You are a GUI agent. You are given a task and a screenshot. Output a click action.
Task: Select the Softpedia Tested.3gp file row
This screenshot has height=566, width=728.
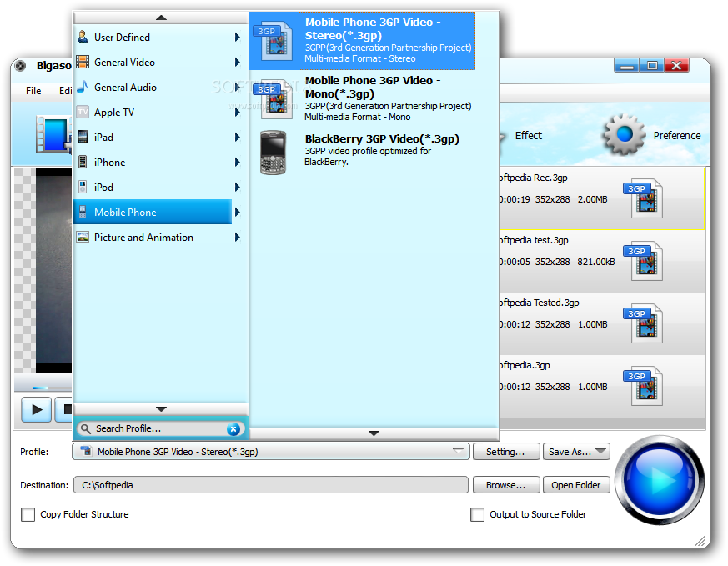point(602,323)
